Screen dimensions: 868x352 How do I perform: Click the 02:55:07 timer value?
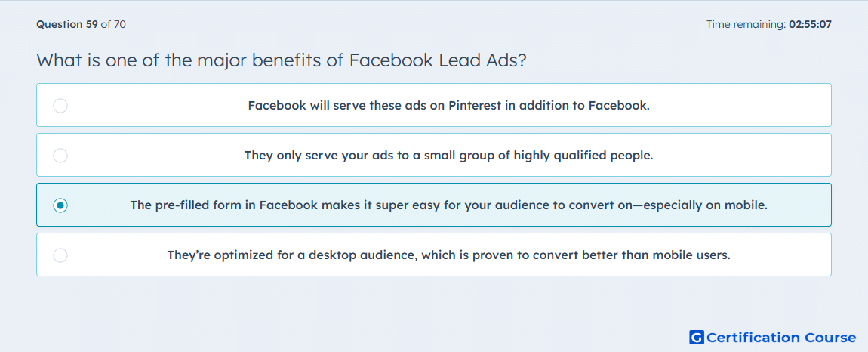[810, 24]
